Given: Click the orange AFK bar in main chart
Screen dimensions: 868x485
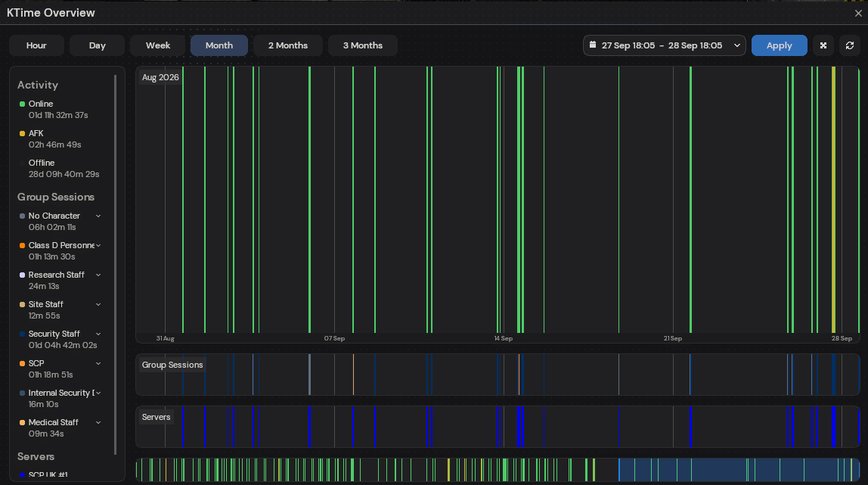Looking at the screenshot, I should [x=834, y=199].
